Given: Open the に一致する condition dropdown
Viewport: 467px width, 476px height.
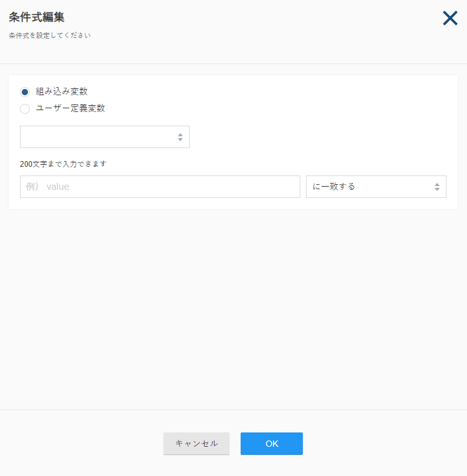Looking at the screenshot, I should tap(376, 187).
